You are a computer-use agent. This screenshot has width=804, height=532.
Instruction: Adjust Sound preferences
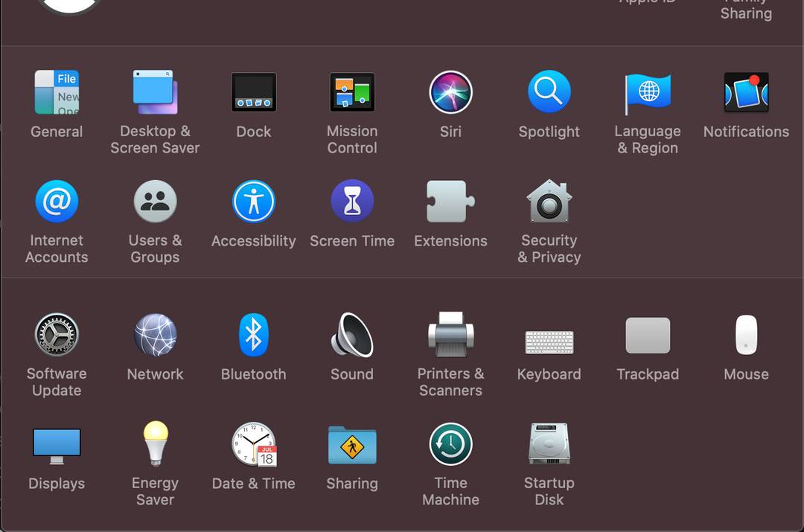tap(352, 335)
